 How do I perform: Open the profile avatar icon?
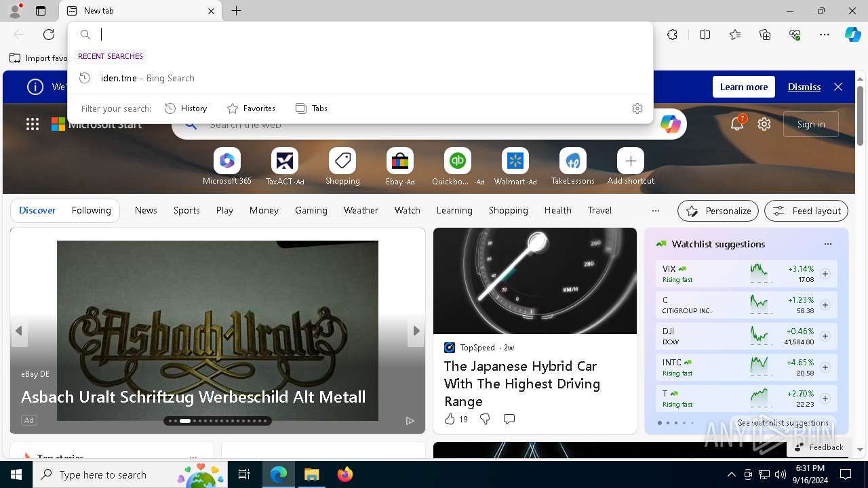click(14, 11)
